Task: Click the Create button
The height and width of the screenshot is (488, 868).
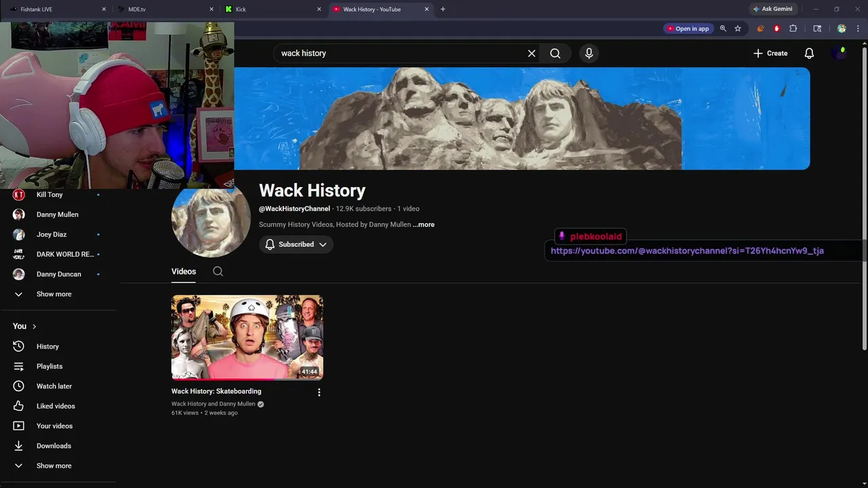Action: (770, 54)
